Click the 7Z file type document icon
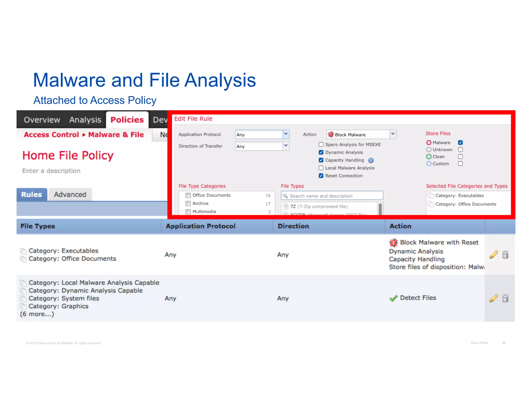532x411 pixels. click(285, 207)
